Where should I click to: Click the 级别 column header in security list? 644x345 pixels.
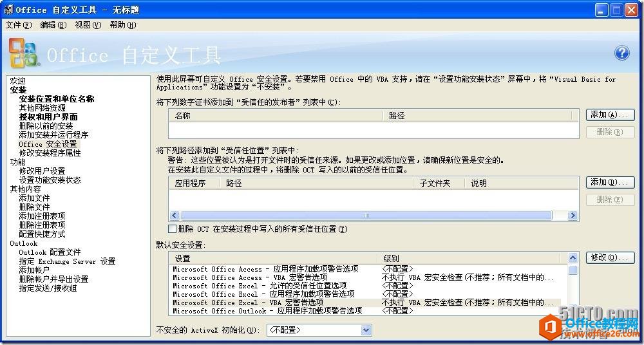click(x=469, y=259)
